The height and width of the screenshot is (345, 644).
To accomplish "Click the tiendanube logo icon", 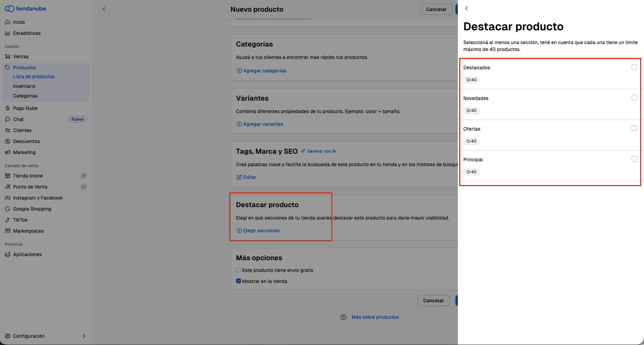I will (9, 9).
